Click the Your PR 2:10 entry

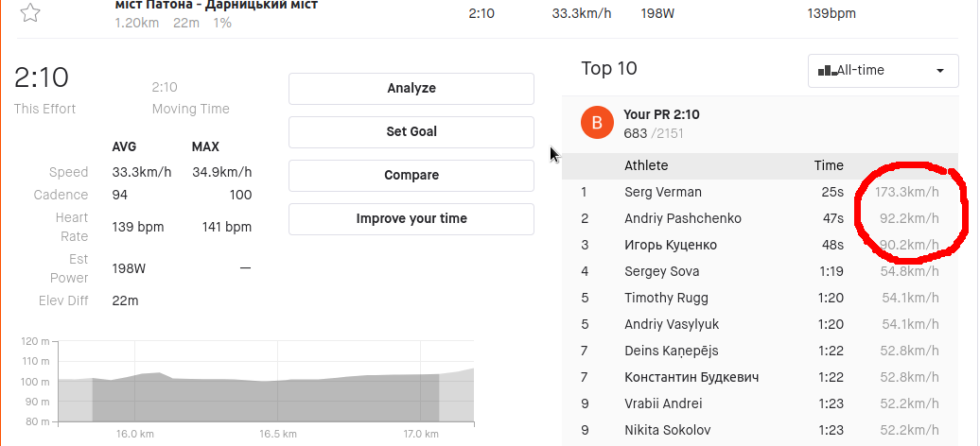tap(661, 114)
